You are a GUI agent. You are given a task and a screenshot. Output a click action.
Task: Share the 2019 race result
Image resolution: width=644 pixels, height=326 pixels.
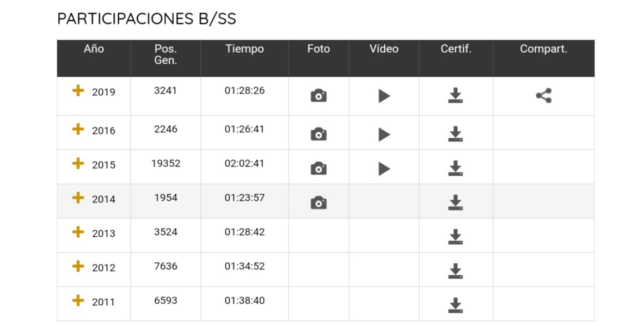[x=543, y=96]
